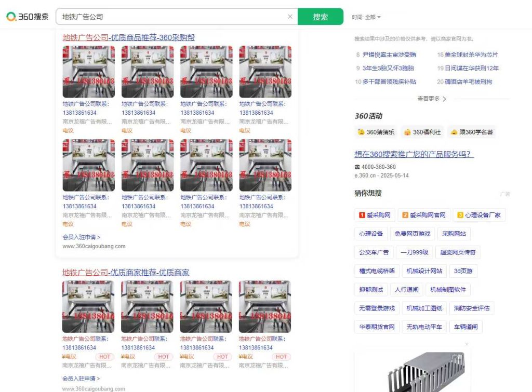Click www.360caigoubang.com under the first result block
This screenshot has height=392, width=532.
click(94, 246)
